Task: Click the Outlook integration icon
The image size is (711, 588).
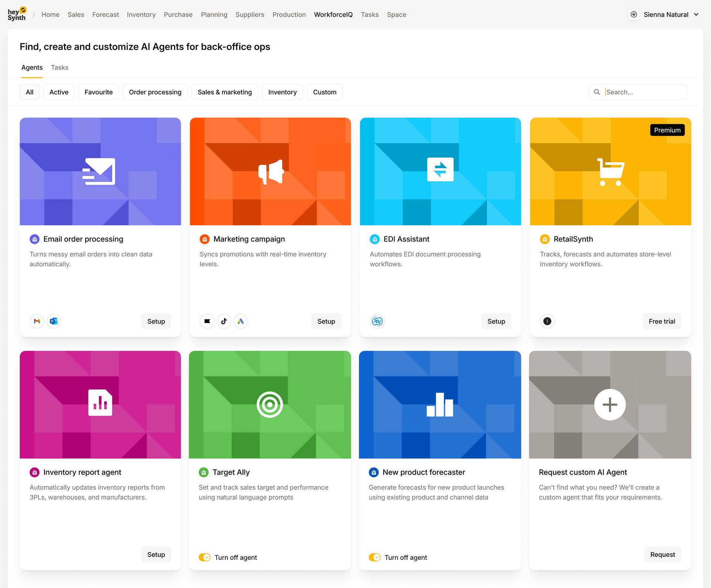Action: tap(54, 321)
